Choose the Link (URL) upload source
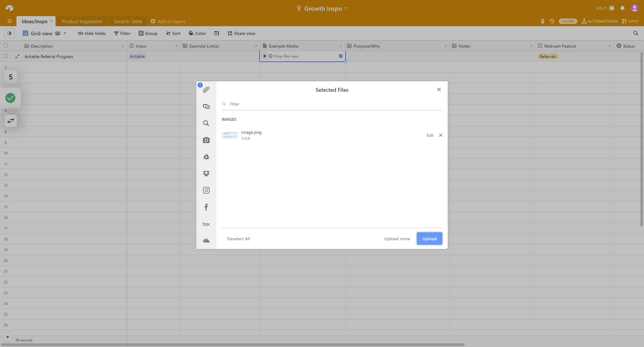The image size is (644, 347). (206, 106)
